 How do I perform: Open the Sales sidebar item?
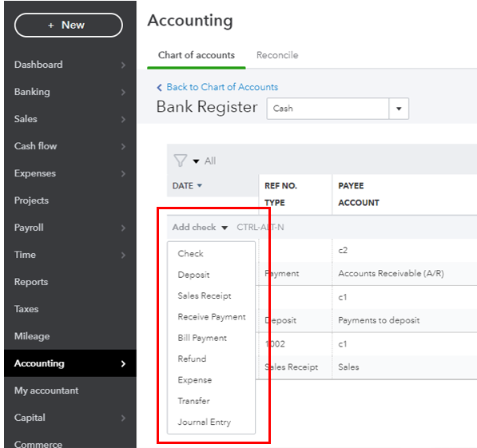pyautogui.click(x=26, y=119)
